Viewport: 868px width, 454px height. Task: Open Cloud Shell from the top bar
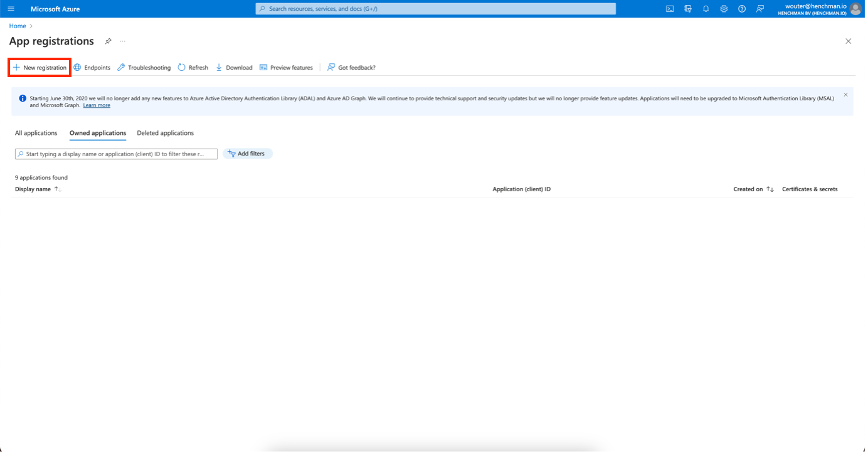tap(670, 9)
